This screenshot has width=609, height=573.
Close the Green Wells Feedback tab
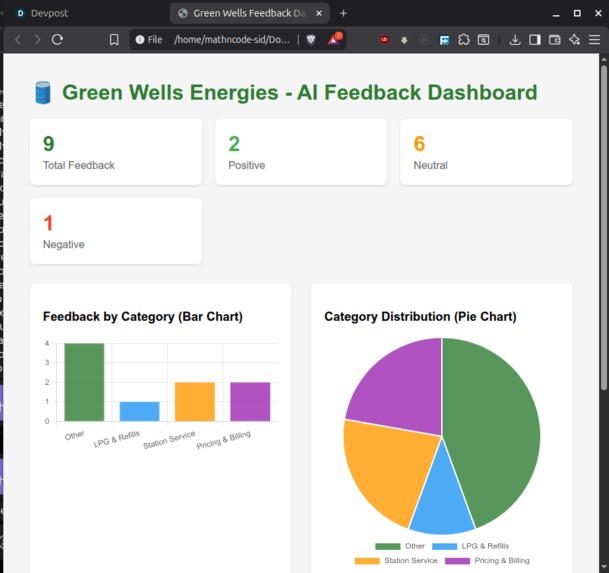[319, 13]
